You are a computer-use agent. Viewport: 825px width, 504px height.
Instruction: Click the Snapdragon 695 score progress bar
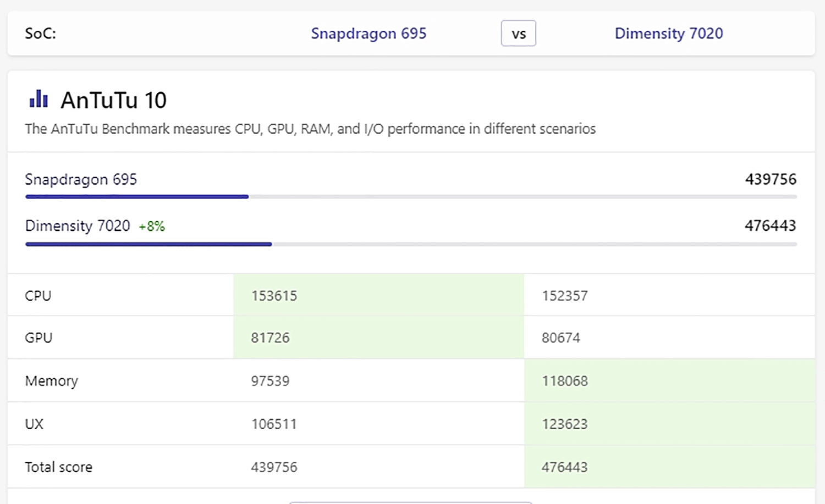pos(411,196)
